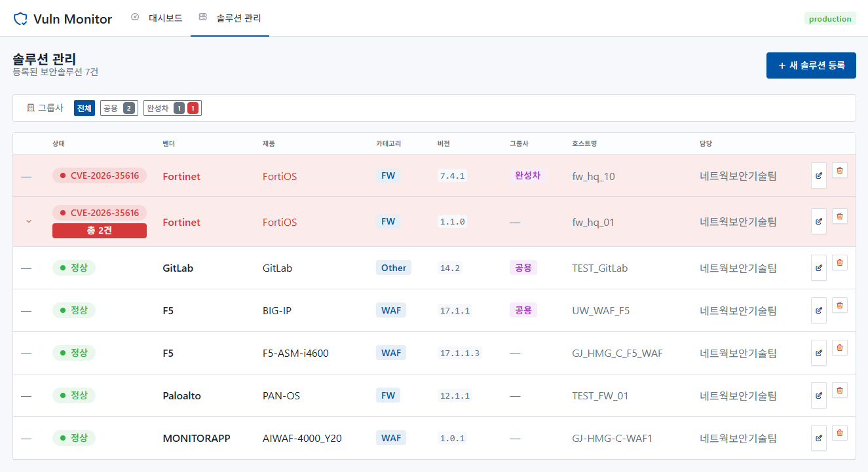868x472 pixels.
Task: Click the 카테고리 column header
Action: coord(387,143)
